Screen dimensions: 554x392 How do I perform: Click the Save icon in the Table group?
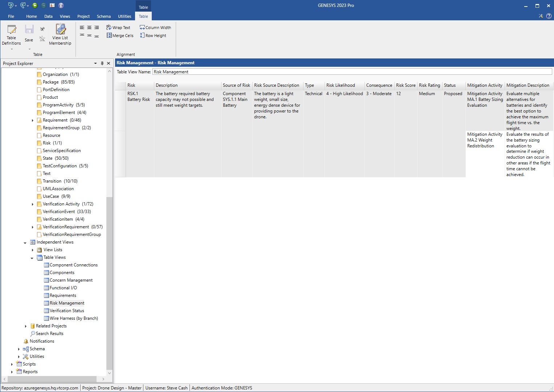29,32
